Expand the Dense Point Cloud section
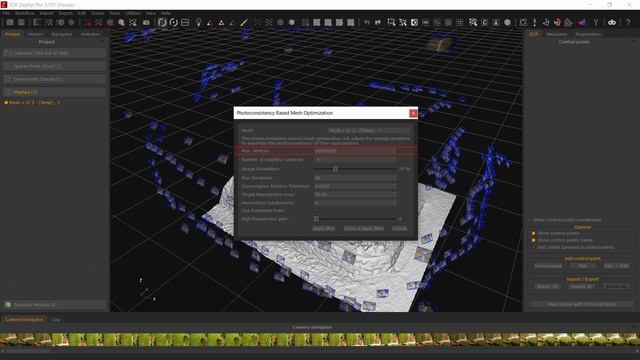Image resolution: width=640 pixels, height=360 pixels. [x=54, y=79]
